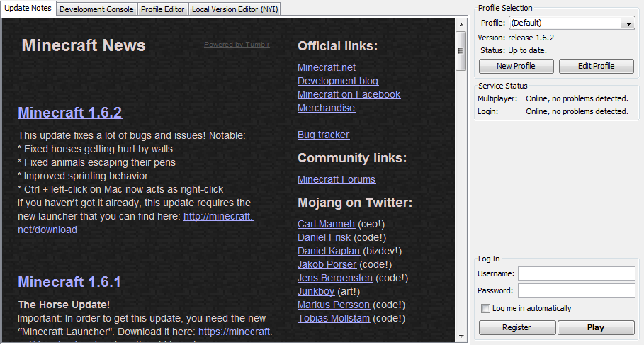Open Markus Persson's Twitter link
Viewport: 644px width, 345px height.
point(334,305)
